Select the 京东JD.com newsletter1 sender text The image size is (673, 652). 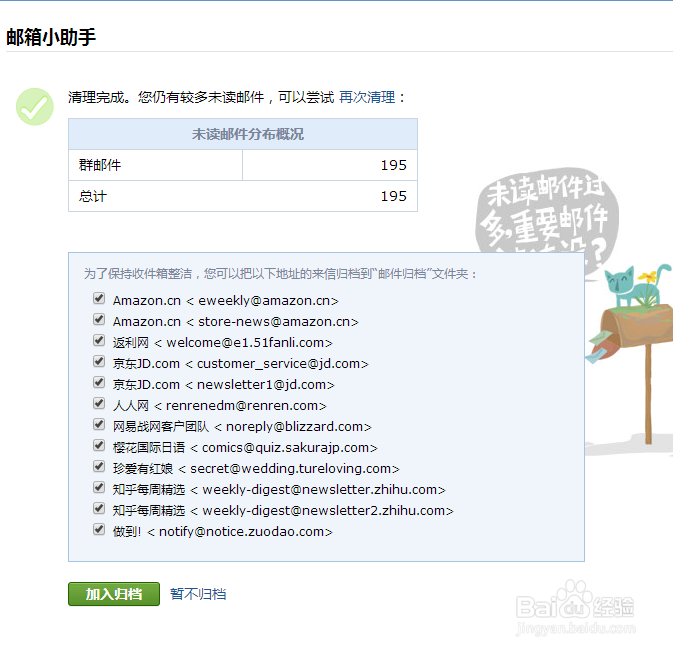point(224,385)
